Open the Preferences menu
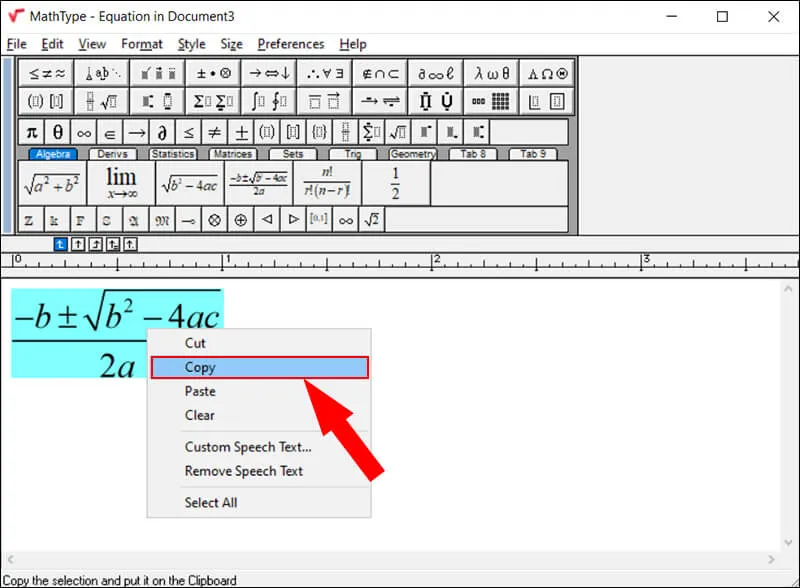Image resolution: width=800 pixels, height=588 pixels. coord(291,44)
